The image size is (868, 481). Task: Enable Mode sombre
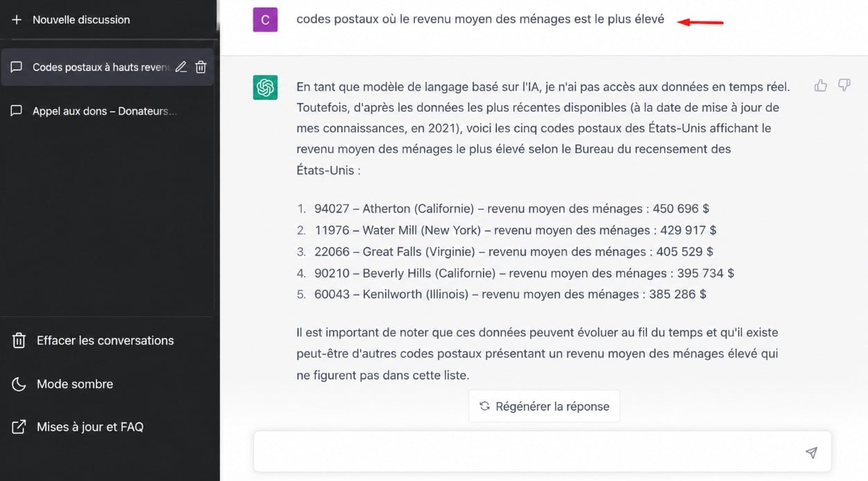[x=75, y=384]
